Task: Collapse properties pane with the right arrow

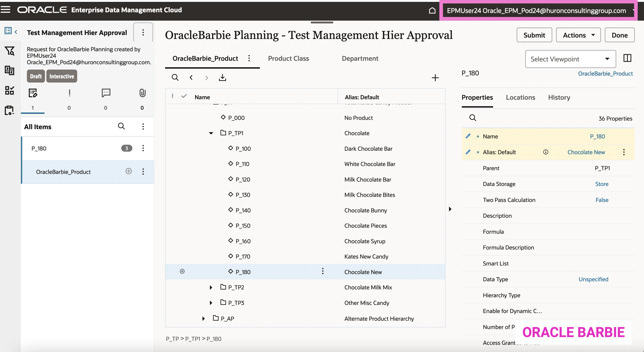Action: pos(450,209)
